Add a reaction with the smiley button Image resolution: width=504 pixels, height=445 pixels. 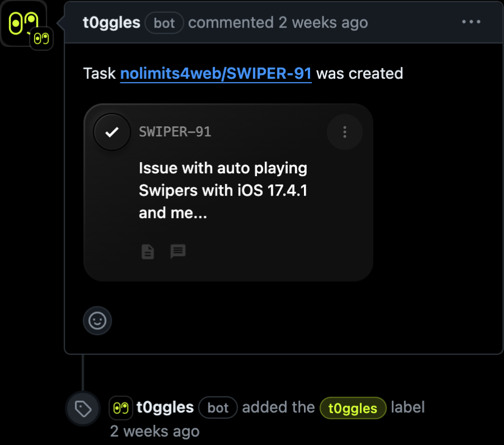point(97,321)
